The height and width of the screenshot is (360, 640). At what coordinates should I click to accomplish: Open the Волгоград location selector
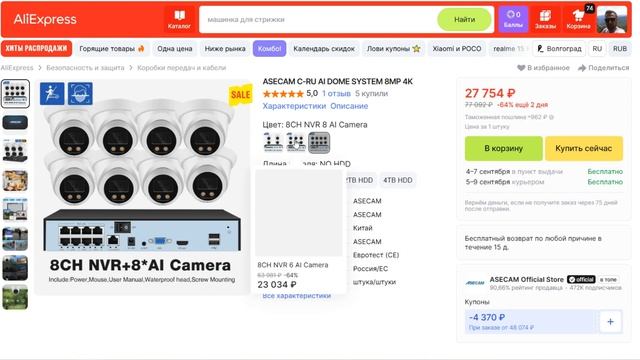coord(559,49)
